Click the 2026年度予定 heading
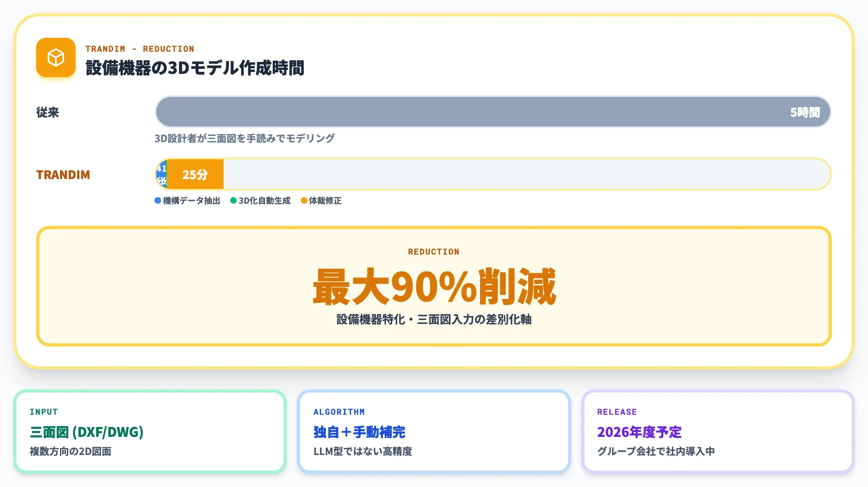 coord(639,432)
